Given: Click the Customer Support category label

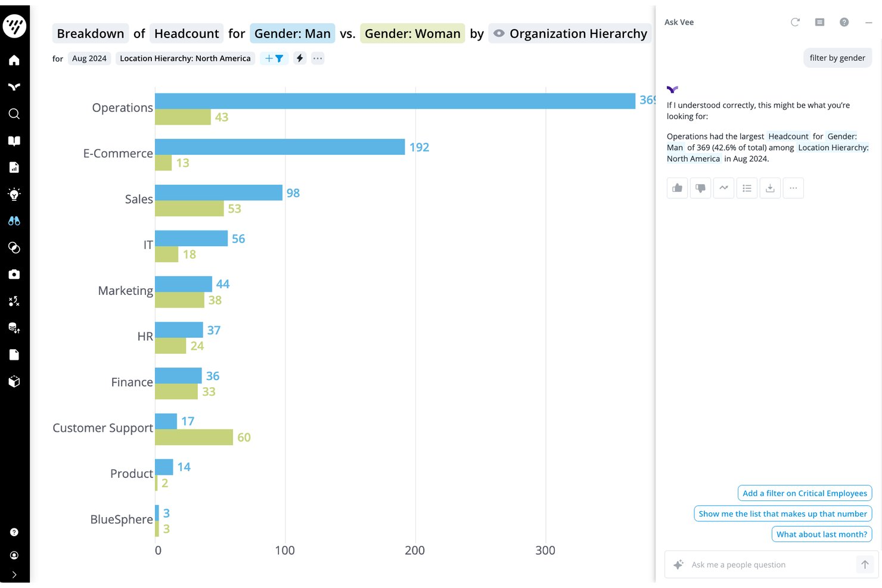Looking at the screenshot, I should click(103, 428).
